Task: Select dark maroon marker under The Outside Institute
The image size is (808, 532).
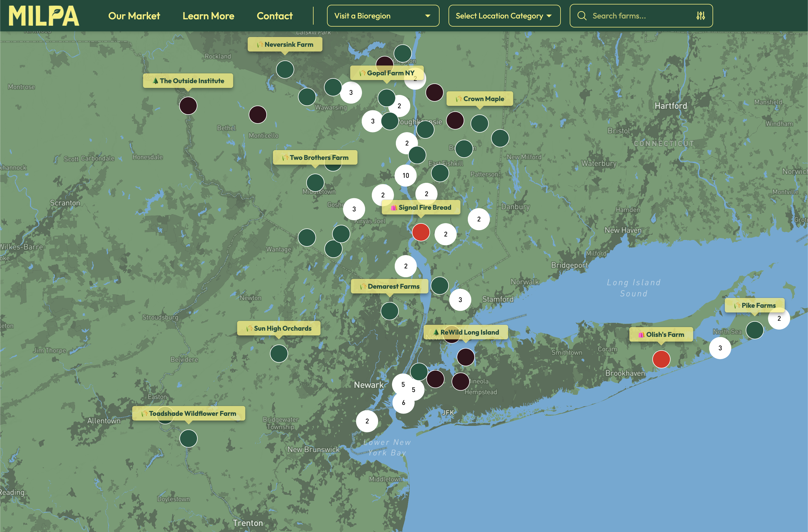Action: (188, 106)
